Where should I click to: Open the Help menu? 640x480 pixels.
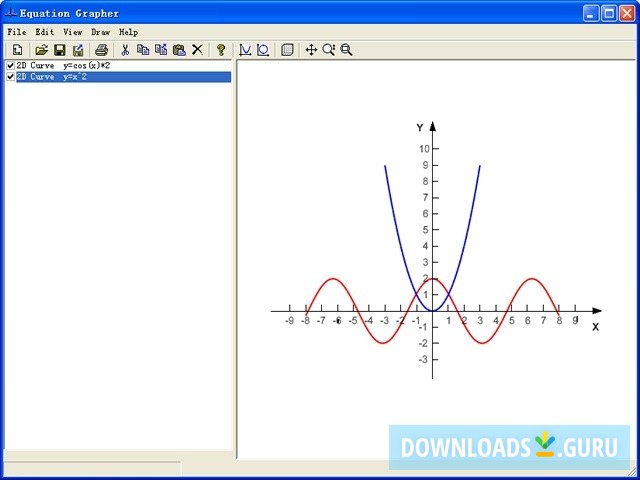[x=129, y=32]
